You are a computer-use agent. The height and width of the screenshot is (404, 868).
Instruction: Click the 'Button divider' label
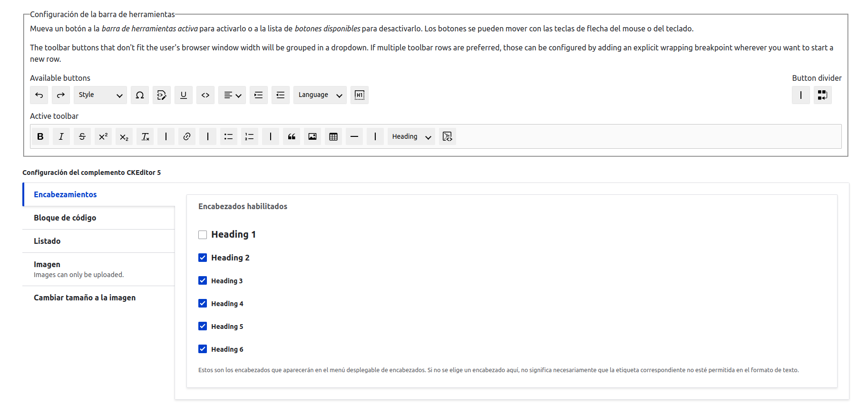click(817, 78)
